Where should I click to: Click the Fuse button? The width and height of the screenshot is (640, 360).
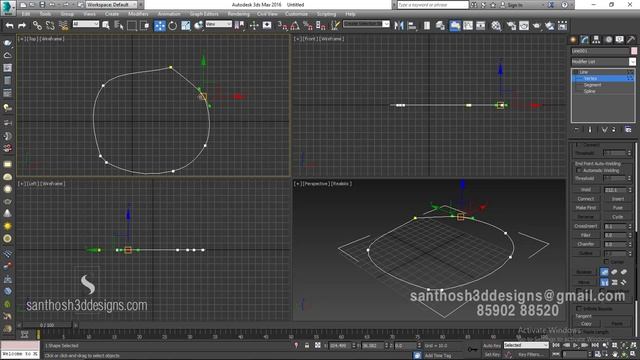(618, 208)
